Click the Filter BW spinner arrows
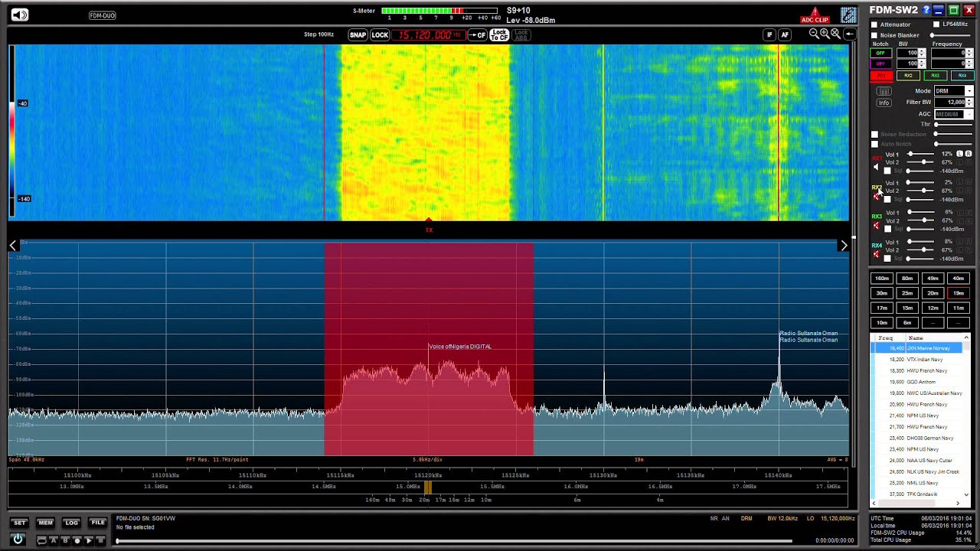 [969, 103]
